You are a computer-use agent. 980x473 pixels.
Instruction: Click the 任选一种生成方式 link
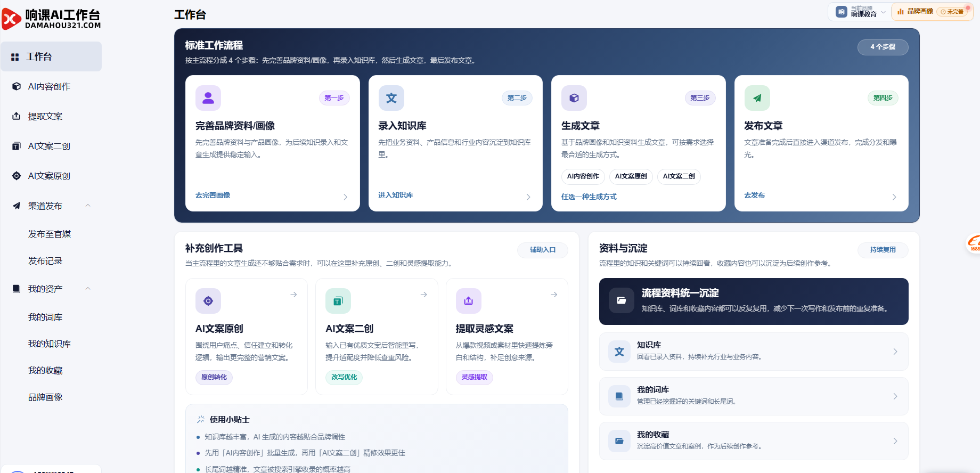coord(589,197)
